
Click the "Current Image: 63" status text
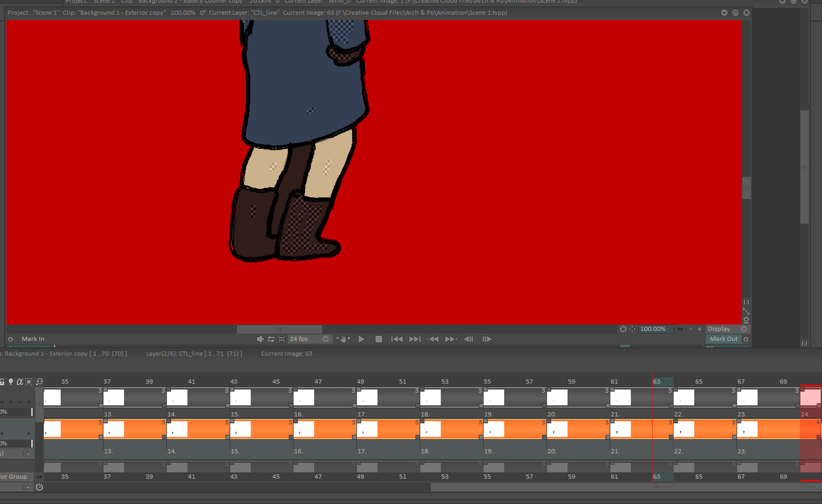pyautogui.click(x=286, y=354)
